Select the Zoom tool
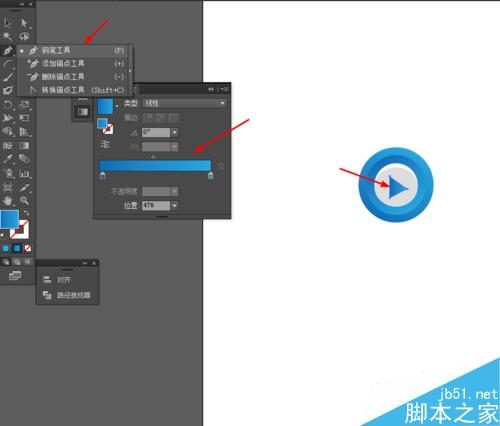This screenshot has width=500, height=426. [x=24, y=201]
